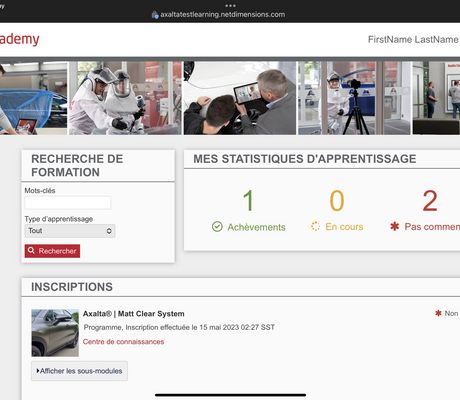Open the Type d'apprentissage dropdown
The image size is (460, 400).
coord(70,231)
